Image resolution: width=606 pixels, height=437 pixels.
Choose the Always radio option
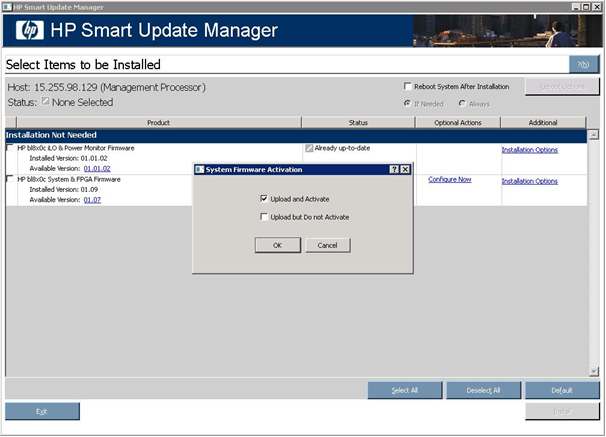tap(462, 103)
